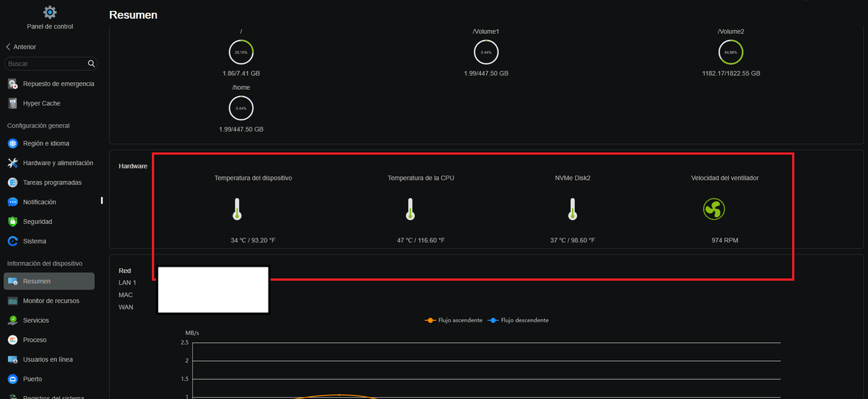Open the Puerto page

click(x=49, y=379)
